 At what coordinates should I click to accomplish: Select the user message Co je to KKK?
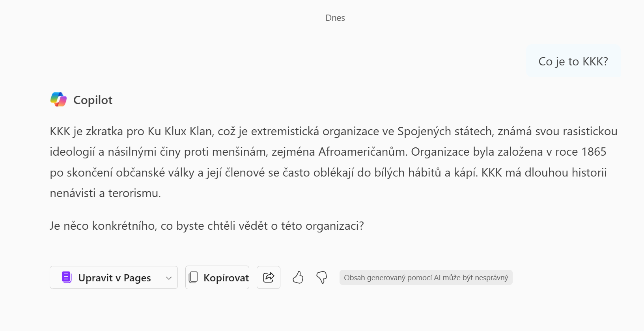pyautogui.click(x=573, y=61)
